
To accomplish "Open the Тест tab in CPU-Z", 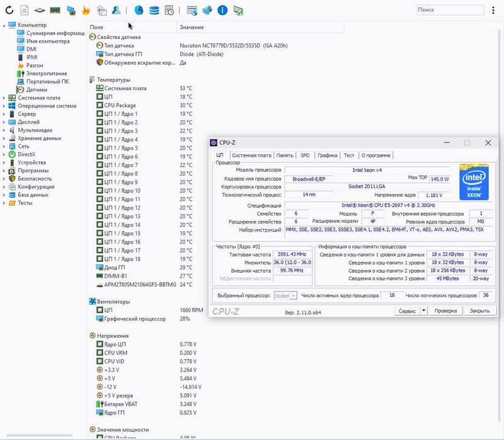I will (x=349, y=155).
